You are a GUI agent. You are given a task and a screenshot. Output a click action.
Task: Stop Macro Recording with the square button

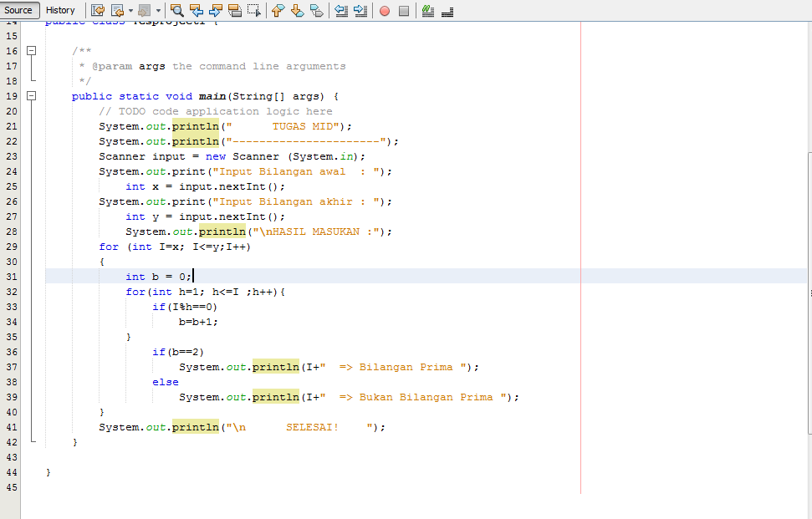[405, 10]
